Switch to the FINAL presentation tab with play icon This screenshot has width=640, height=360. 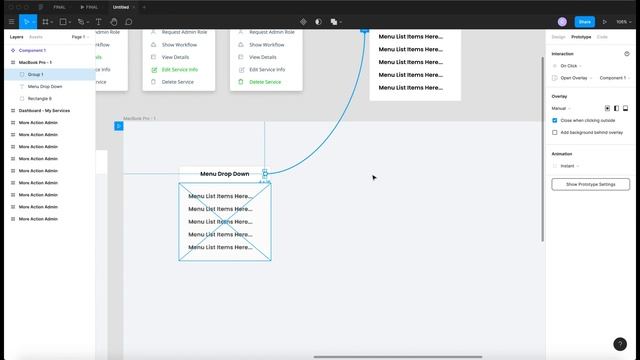click(89, 7)
